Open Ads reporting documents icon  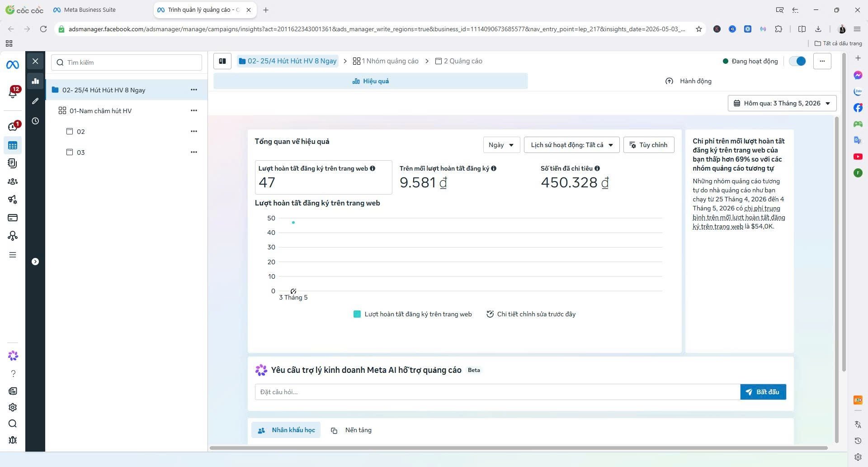click(x=13, y=163)
